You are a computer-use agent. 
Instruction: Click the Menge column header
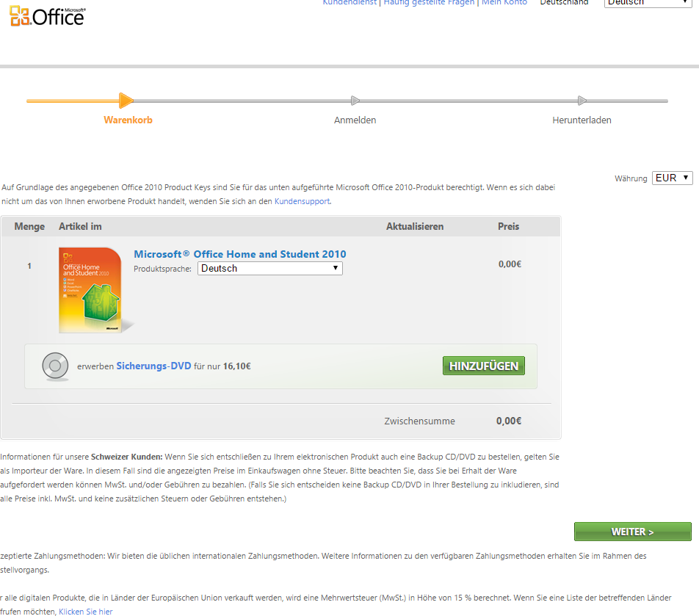click(x=29, y=226)
